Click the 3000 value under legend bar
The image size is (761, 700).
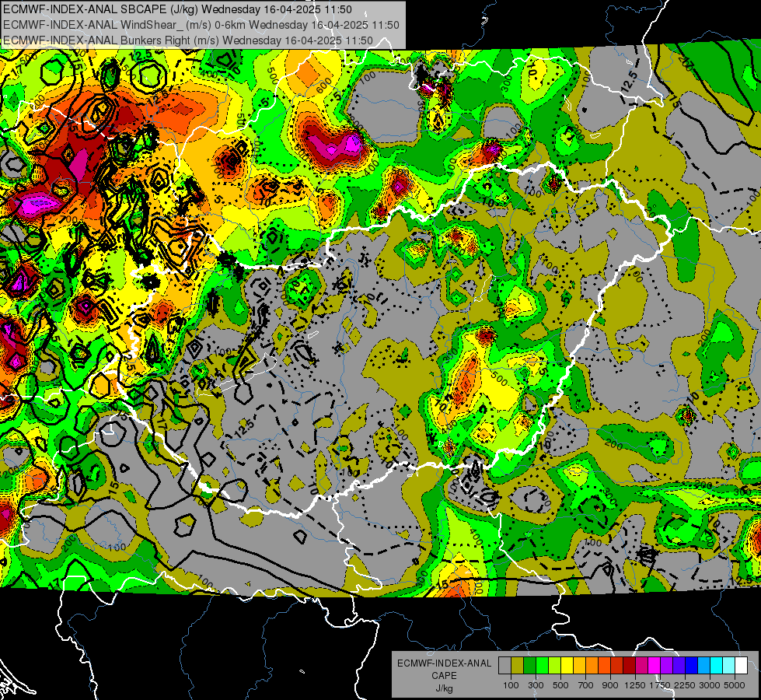[x=710, y=685]
